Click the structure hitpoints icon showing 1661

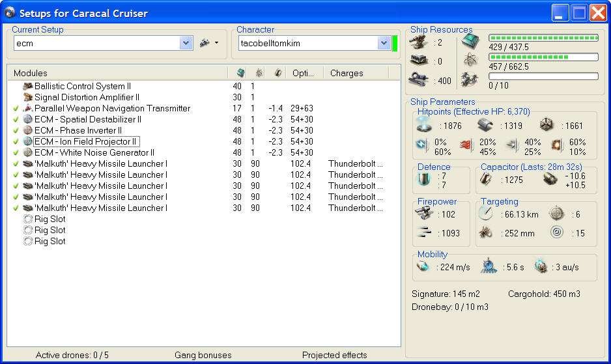(x=547, y=125)
